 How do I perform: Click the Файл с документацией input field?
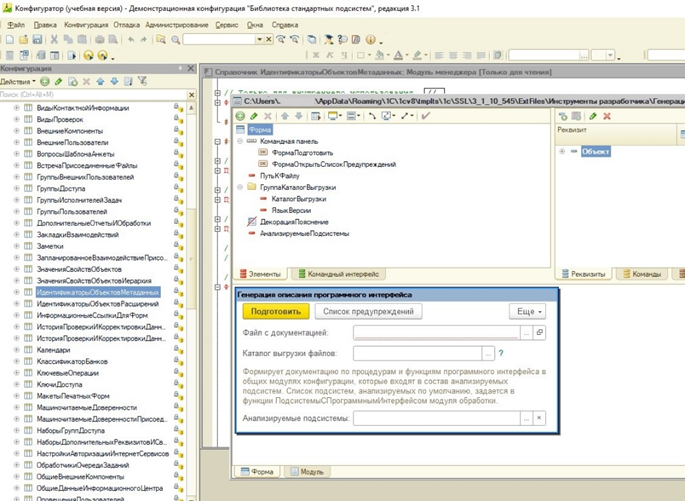(436, 333)
